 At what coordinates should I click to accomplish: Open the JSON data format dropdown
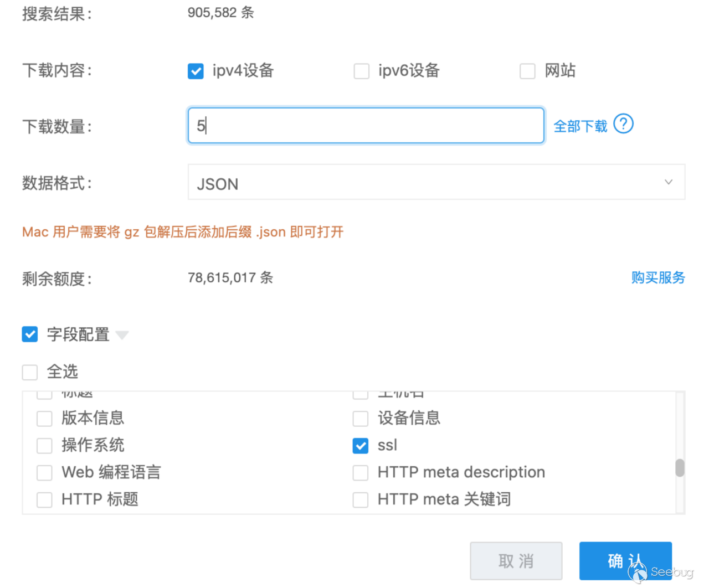pos(436,182)
